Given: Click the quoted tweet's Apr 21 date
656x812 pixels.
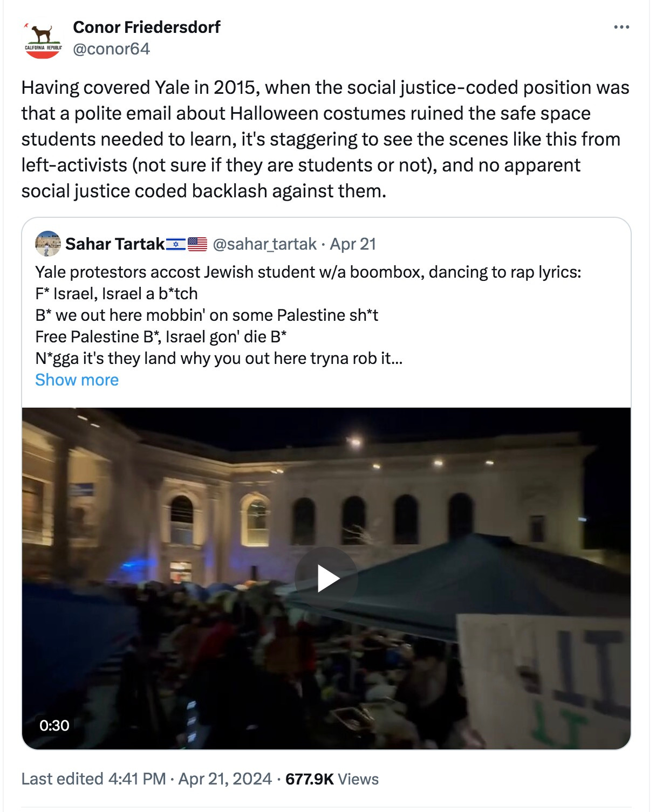Looking at the screenshot, I should pos(353,244).
